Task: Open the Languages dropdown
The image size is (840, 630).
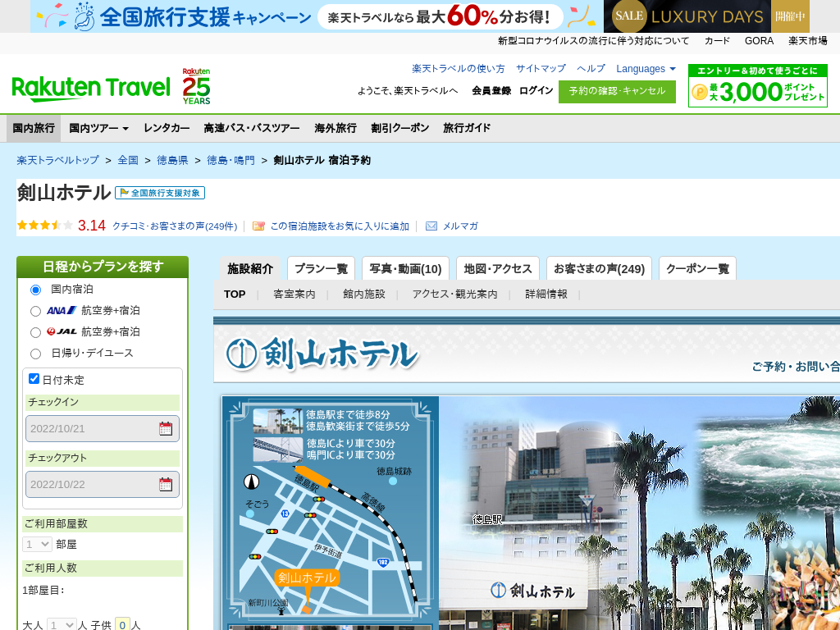Action: 646,69
